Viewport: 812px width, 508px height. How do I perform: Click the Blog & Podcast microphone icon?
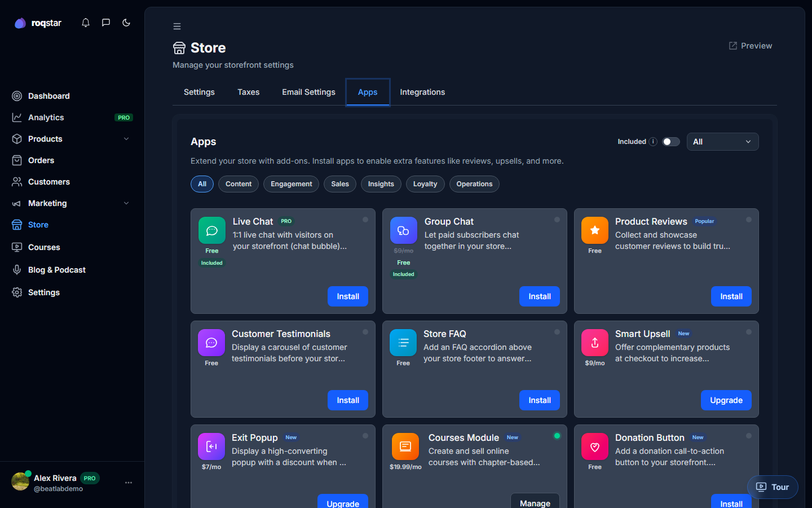click(17, 270)
